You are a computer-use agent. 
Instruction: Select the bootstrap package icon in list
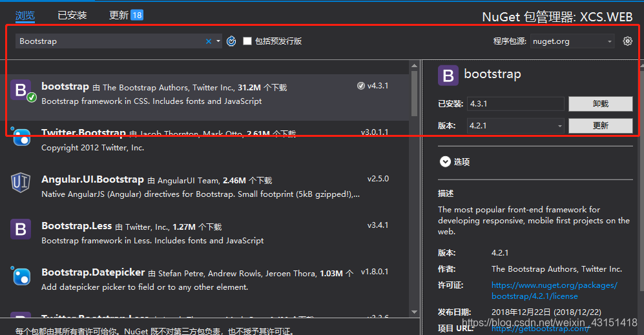[21, 90]
